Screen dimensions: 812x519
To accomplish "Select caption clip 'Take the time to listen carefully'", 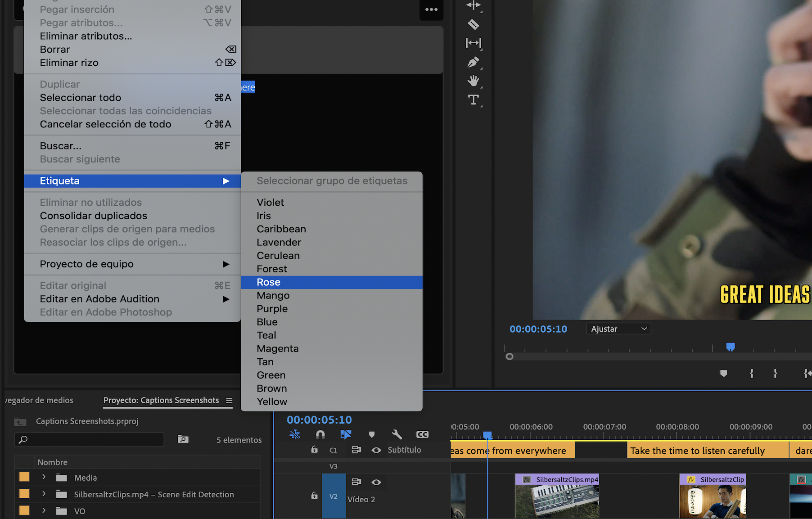I will pos(708,451).
